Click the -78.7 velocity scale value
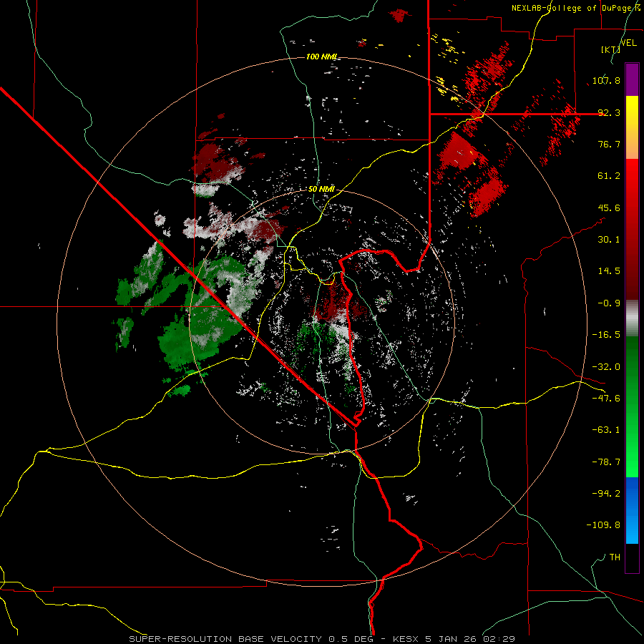Image resolution: width=644 pixels, height=644 pixels. click(606, 462)
